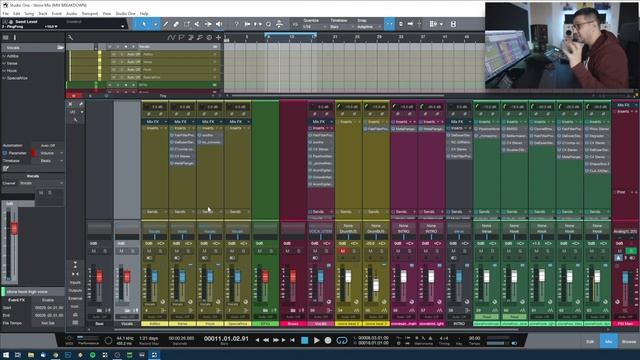Open track list wrench options
Image resolution: width=640 pixels, height=360 pixels.
click(70, 38)
